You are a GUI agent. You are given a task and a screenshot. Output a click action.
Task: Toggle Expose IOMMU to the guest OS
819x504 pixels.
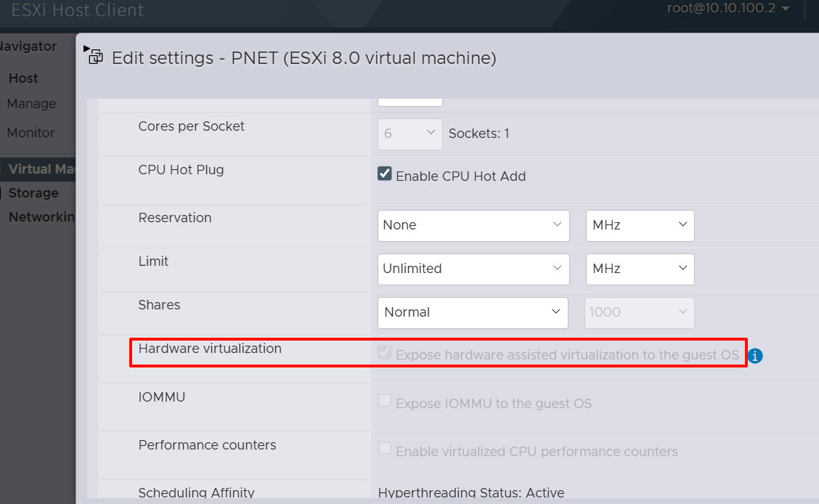385,402
